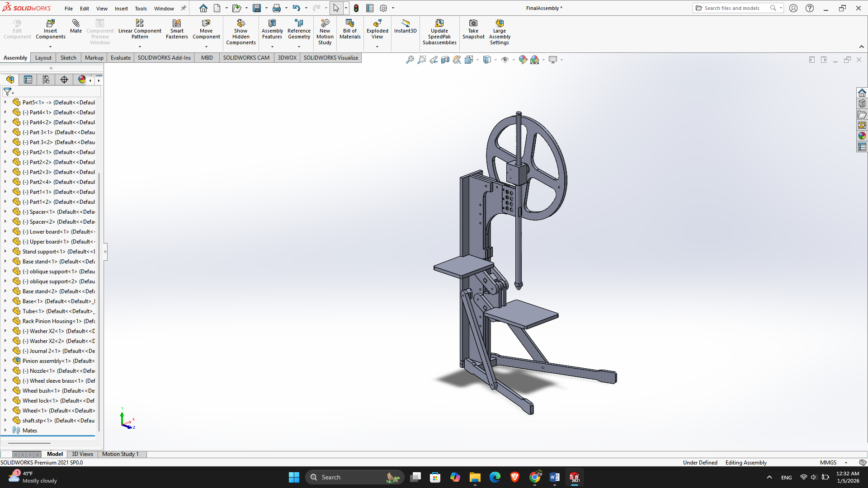Click Update SpeedPak Subassemblies
The width and height of the screenshot is (868, 488).
pyautogui.click(x=439, y=28)
